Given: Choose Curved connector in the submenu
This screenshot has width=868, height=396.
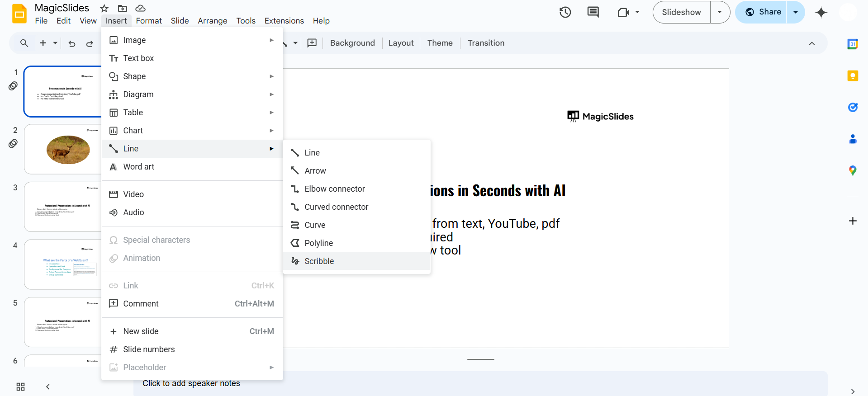Looking at the screenshot, I should coord(336,207).
